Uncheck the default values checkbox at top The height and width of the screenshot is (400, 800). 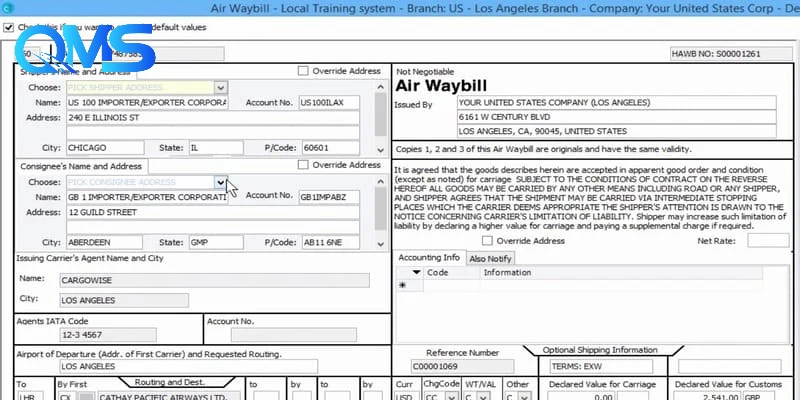tap(8, 27)
